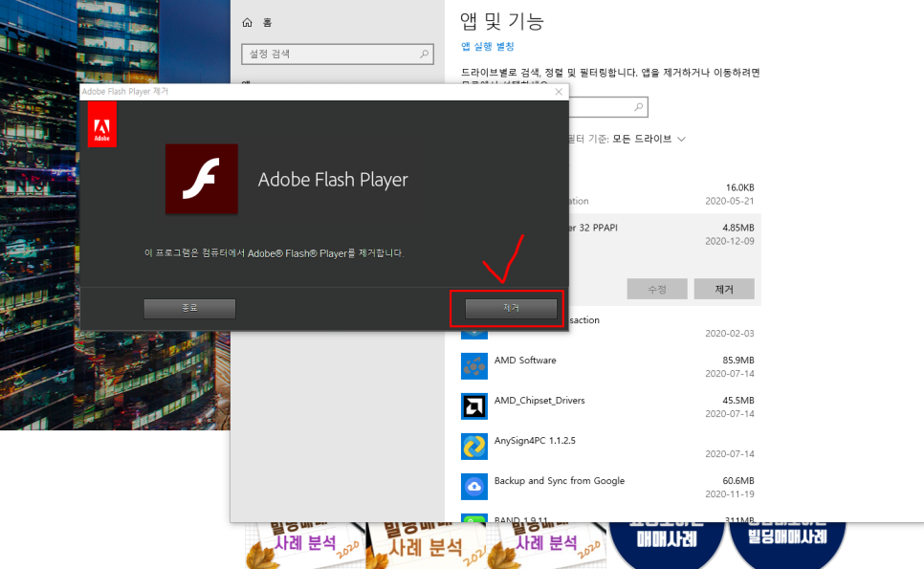Click the Adobe Flash Player title text
The height and width of the screenshot is (569, 924).
333,180
